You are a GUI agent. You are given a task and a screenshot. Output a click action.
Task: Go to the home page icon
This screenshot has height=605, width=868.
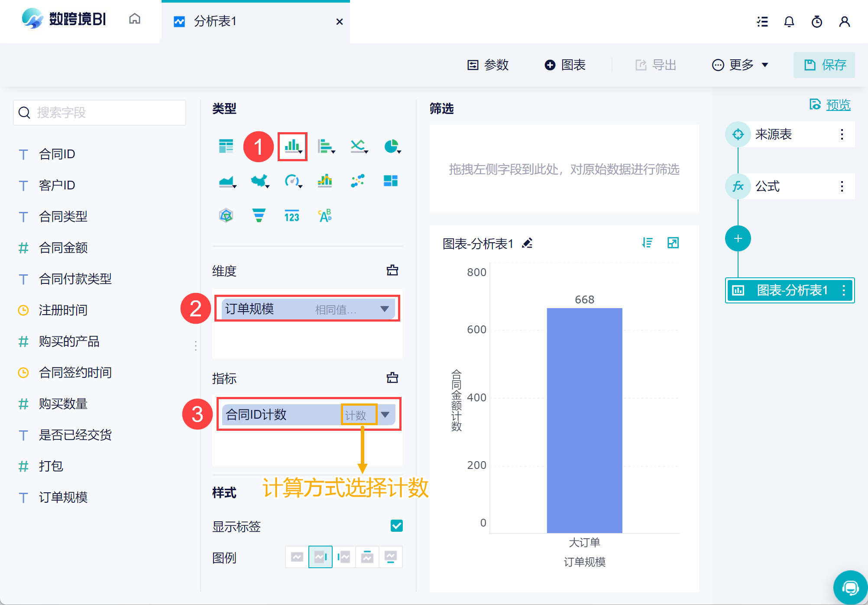[x=135, y=19]
